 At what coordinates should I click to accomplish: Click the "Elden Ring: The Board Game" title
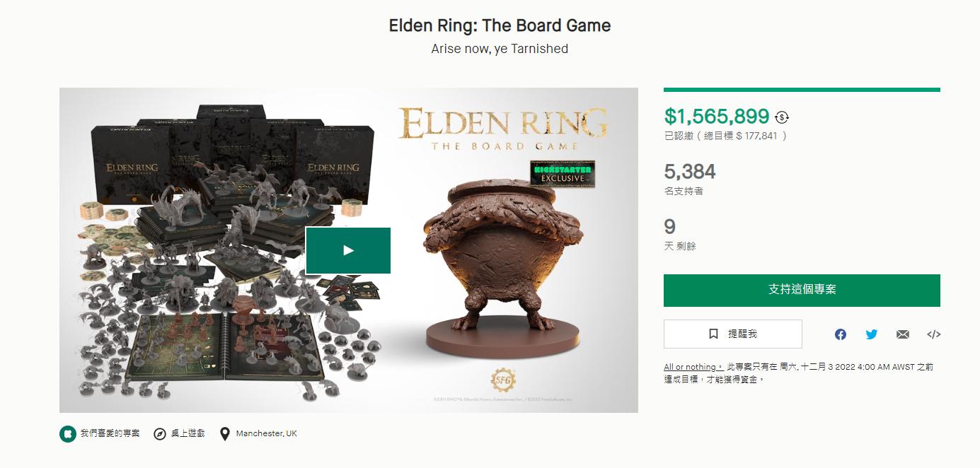coord(500,25)
